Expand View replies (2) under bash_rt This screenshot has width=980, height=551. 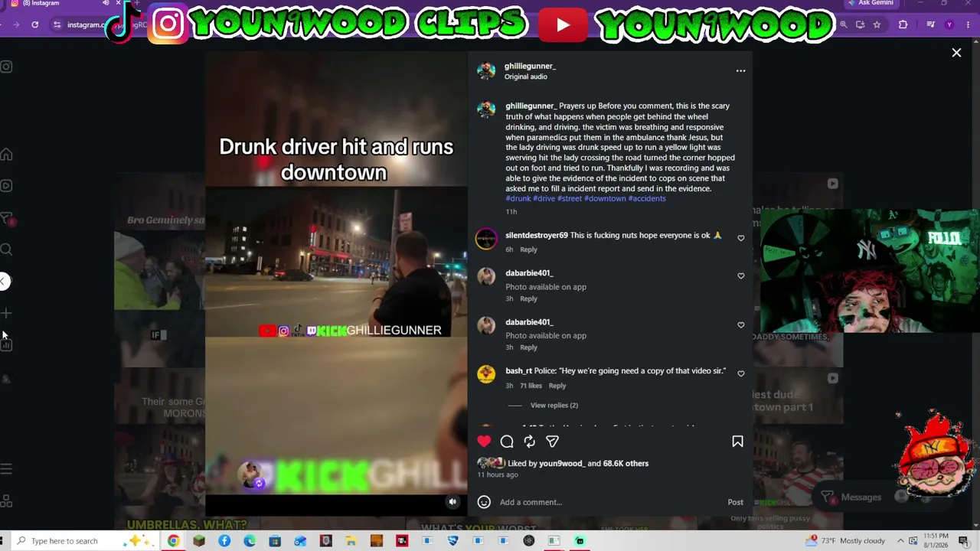[554, 406]
